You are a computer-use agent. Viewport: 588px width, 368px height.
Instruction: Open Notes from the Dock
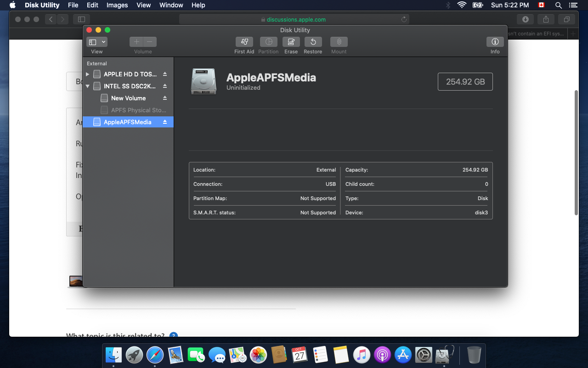(341, 355)
